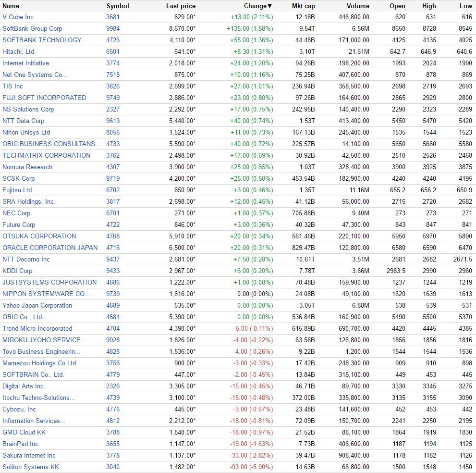Sort table by Change column header
476x473 pixels.
pyautogui.click(x=258, y=6)
